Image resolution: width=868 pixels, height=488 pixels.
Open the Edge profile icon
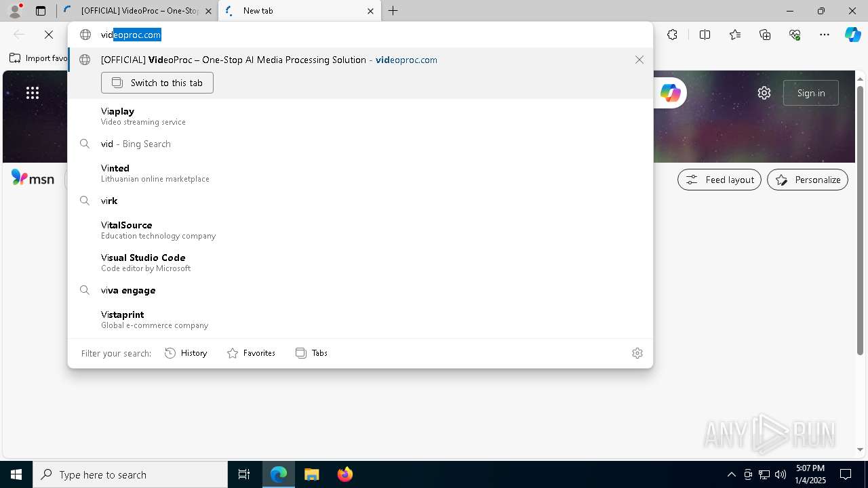(15, 11)
